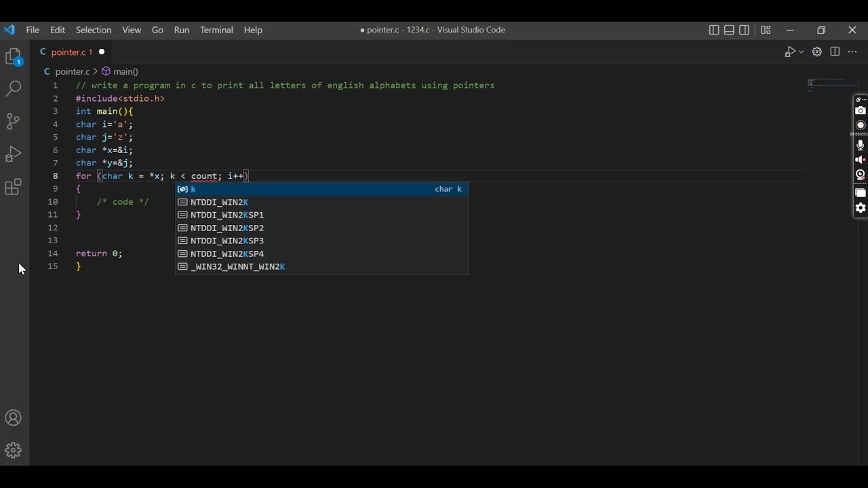
Task: Open the Terminal menu
Action: [216, 30]
